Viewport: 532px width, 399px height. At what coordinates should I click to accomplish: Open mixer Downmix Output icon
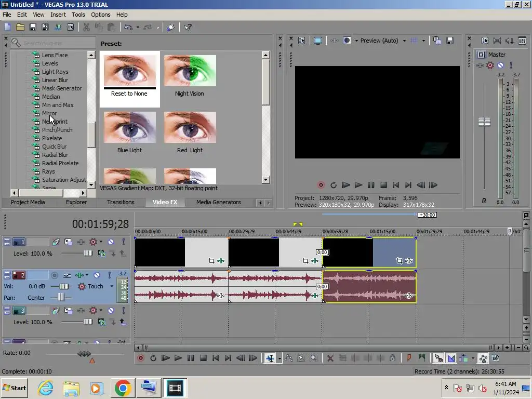click(497, 41)
